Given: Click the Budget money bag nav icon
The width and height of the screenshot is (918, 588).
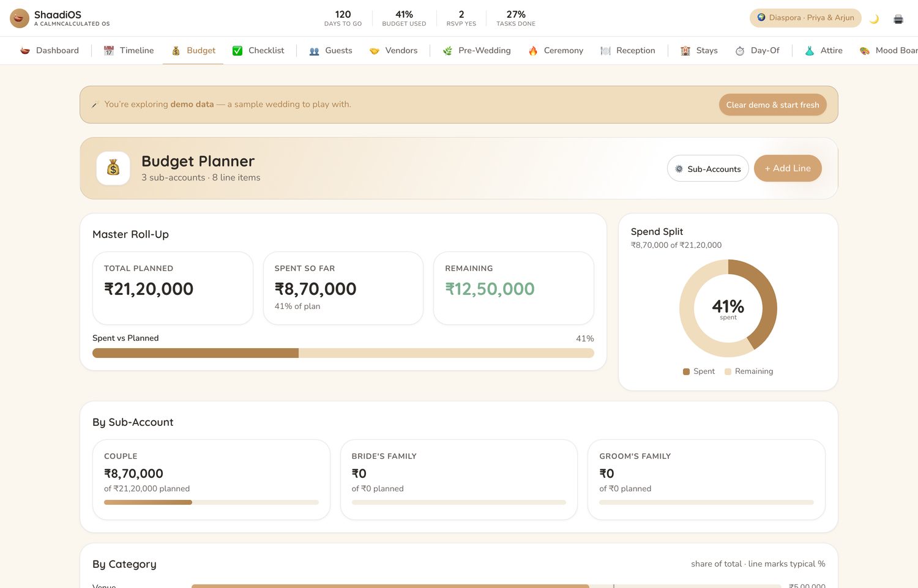Looking at the screenshot, I should (x=176, y=51).
